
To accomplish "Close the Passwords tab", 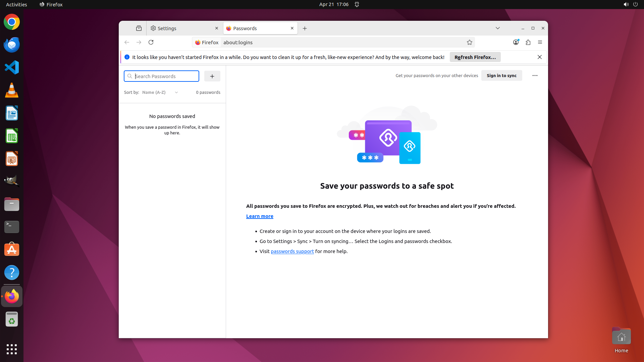I will tap(292, 28).
